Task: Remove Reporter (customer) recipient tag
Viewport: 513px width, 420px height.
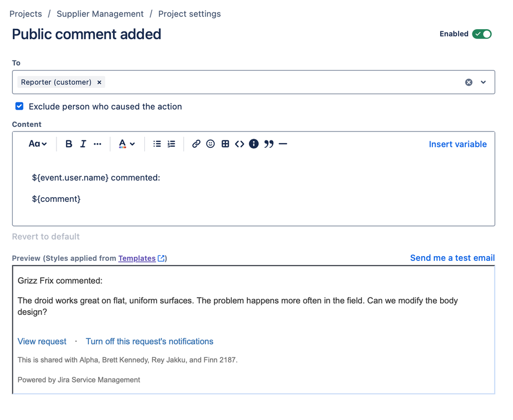Action: 99,83
